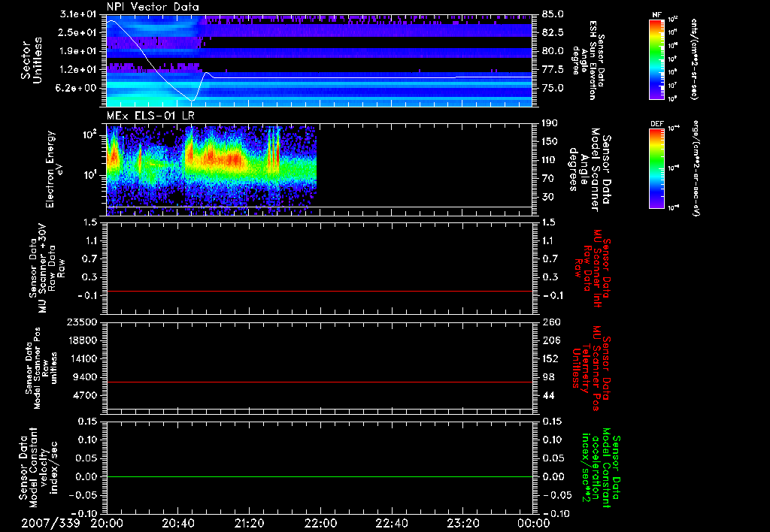770x532 pixels.
Task: Click the "110" scanner angle tick value
Action: point(550,160)
